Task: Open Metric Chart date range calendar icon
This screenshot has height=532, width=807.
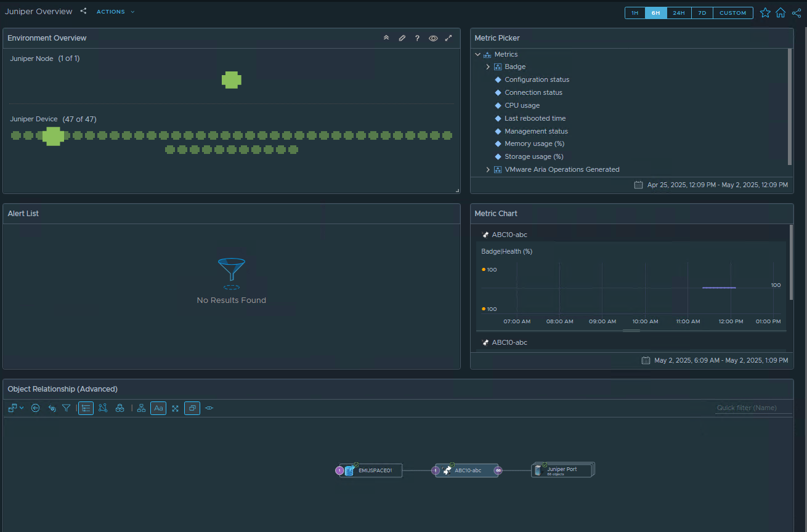Action: point(646,360)
